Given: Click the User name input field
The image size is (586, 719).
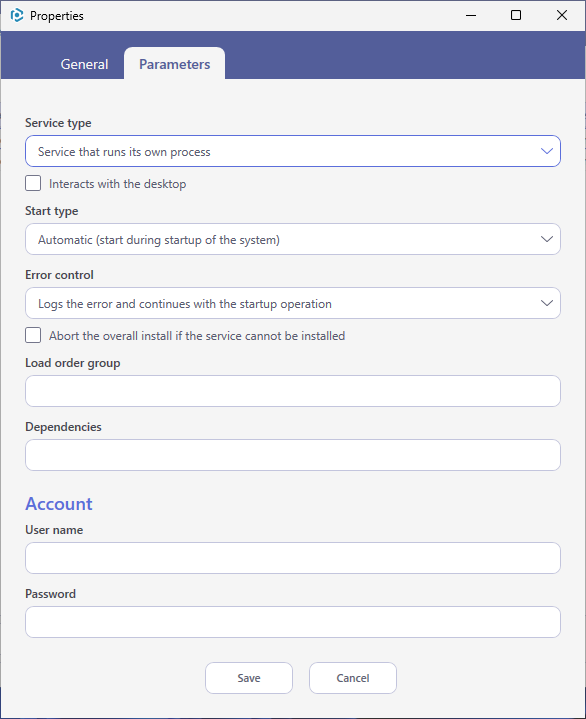Looking at the screenshot, I should pyautogui.click(x=293, y=558).
